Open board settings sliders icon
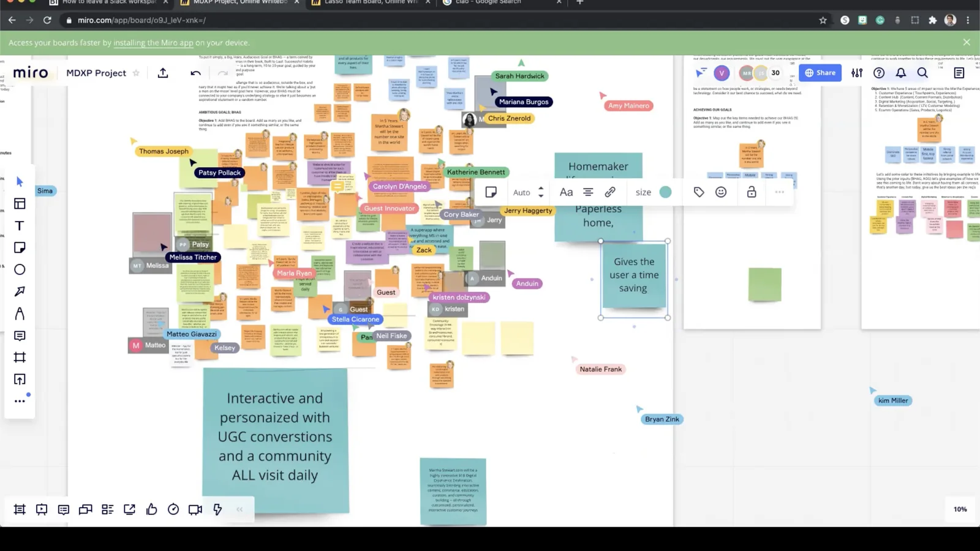 click(x=857, y=73)
